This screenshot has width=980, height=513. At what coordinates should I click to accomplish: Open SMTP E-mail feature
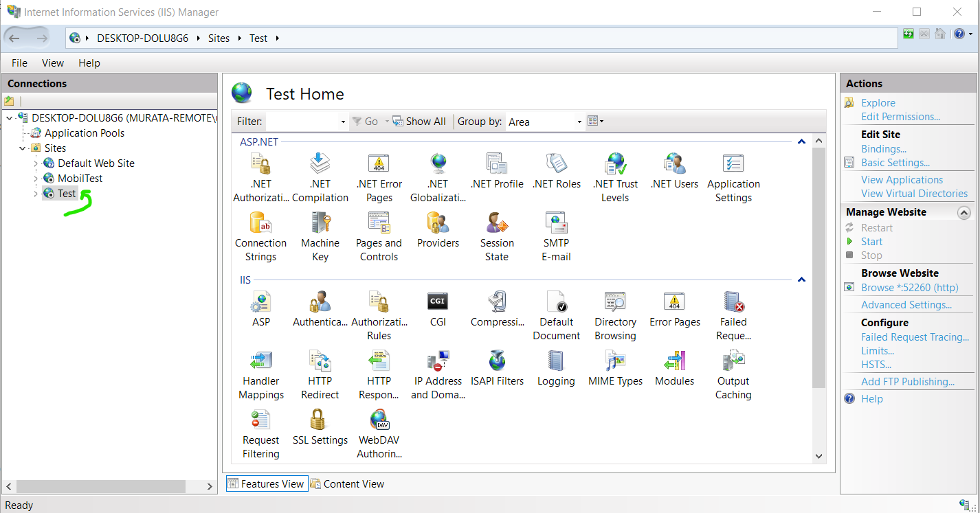click(x=557, y=237)
